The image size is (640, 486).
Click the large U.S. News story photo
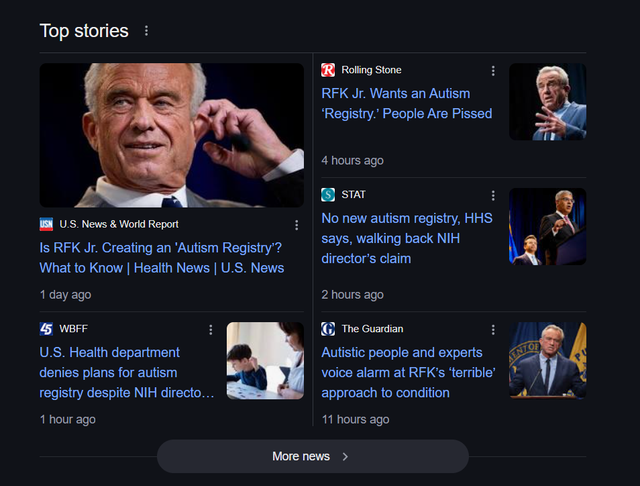coord(171,135)
